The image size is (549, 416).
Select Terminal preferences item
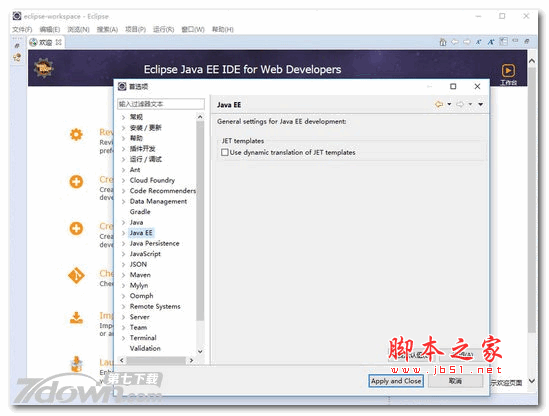(143, 338)
